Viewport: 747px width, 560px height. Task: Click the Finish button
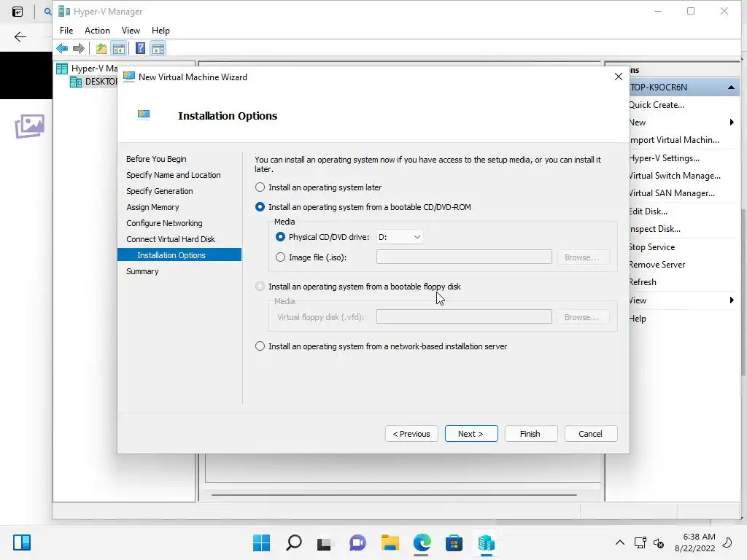[x=530, y=434]
